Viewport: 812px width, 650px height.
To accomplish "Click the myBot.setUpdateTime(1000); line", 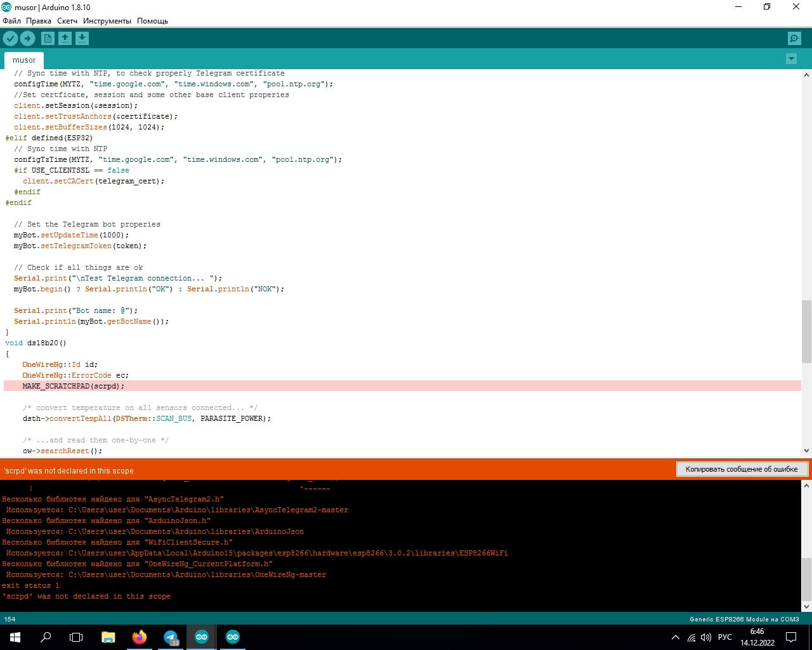I will 71,235.
